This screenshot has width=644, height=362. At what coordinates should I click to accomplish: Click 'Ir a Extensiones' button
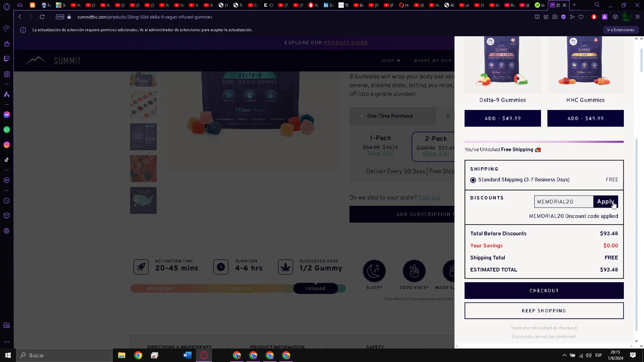[621, 30]
